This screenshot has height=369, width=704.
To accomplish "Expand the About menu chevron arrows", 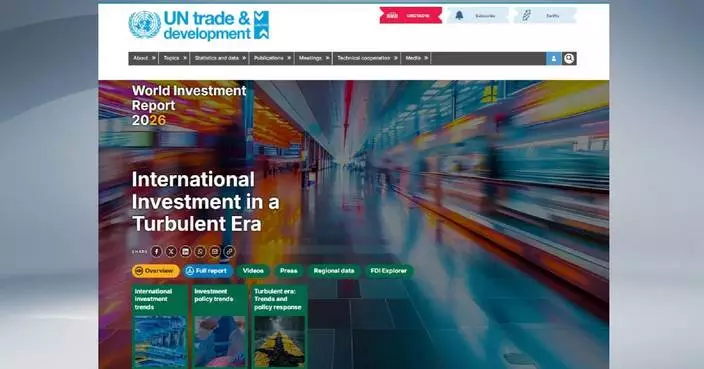I will (x=154, y=58).
